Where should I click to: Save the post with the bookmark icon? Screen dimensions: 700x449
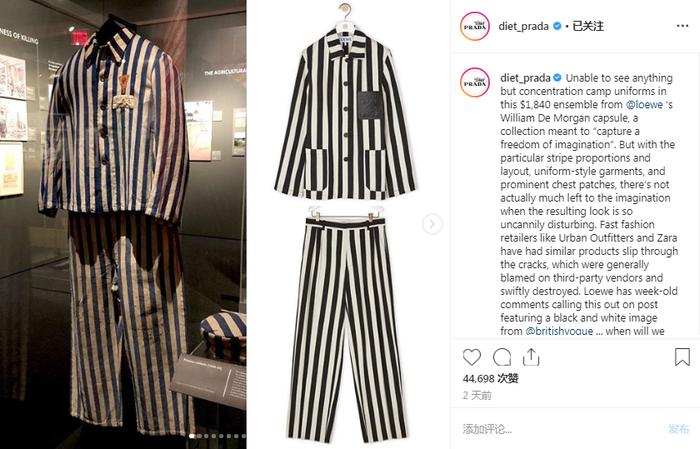tap(682, 357)
